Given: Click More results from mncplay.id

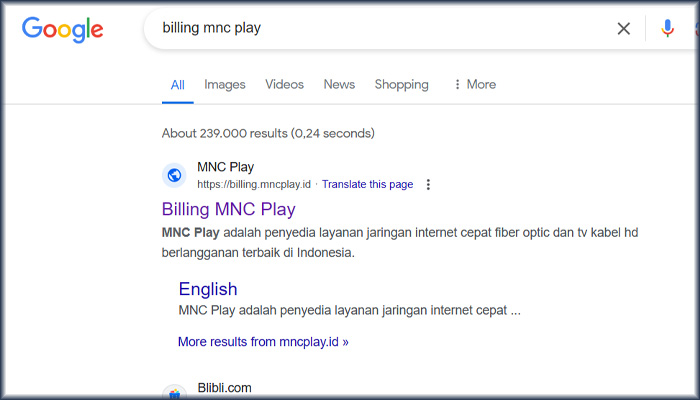Looking at the screenshot, I should pos(263,342).
